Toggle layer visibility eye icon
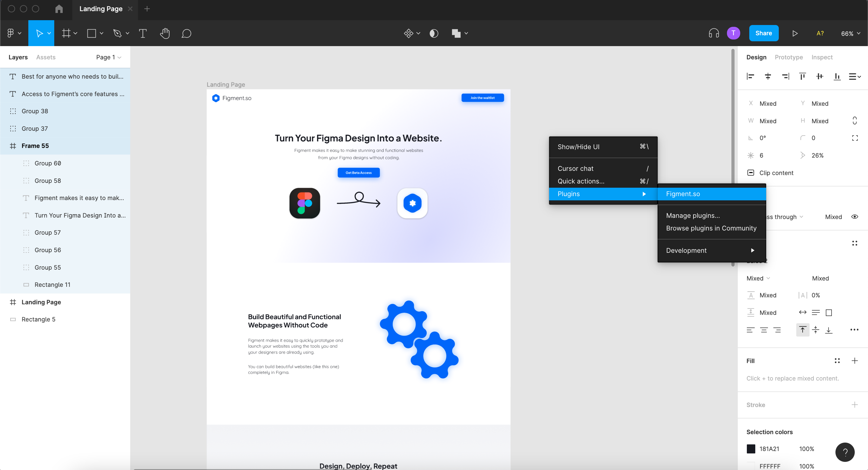 pyautogui.click(x=855, y=217)
